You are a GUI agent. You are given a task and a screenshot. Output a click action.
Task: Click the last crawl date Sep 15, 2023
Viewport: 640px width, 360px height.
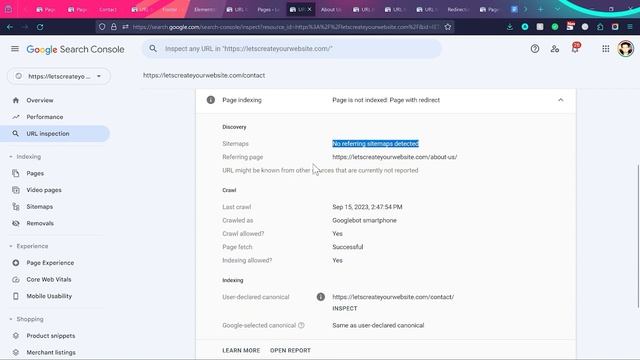tap(367, 207)
